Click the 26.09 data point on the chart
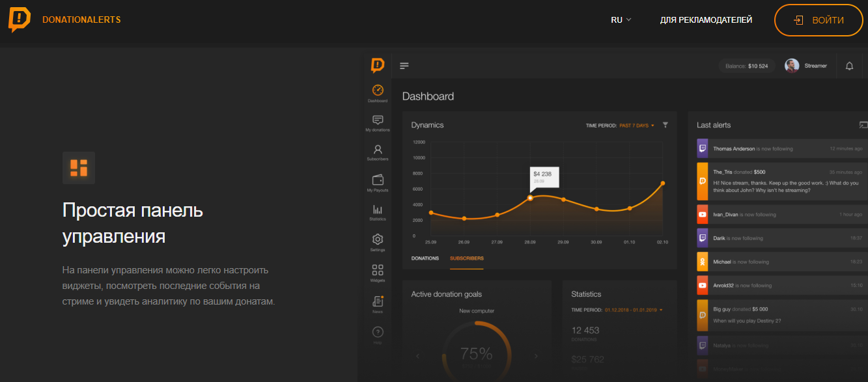 tap(464, 219)
